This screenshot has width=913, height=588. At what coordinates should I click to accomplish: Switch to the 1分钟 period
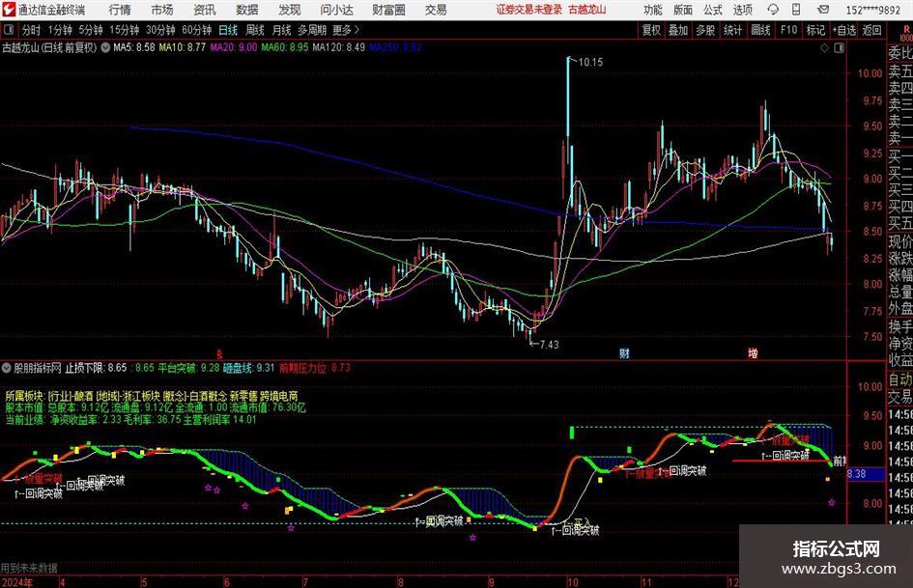pyautogui.click(x=60, y=30)
